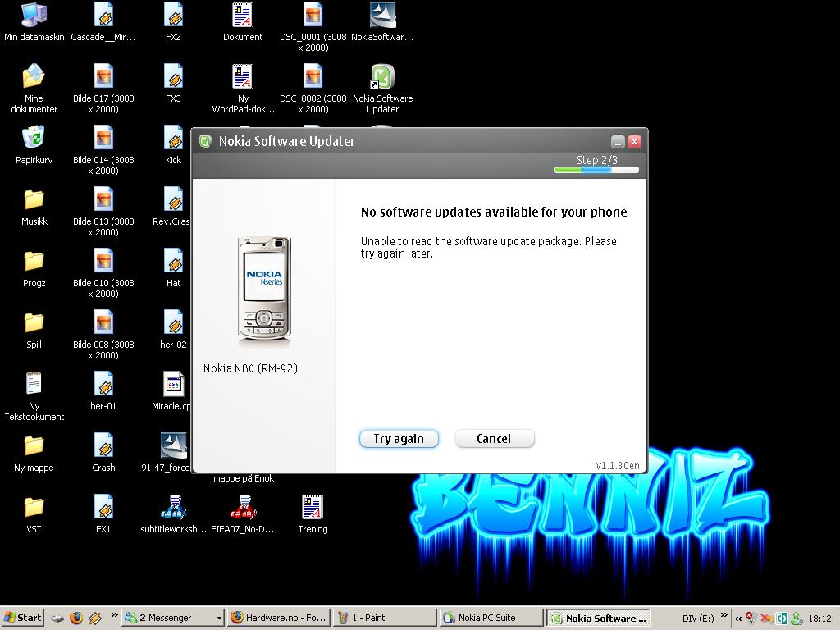Open Min datamaskin desktop icon
Viewport: 840px width, 630px height.
(34, 22)
